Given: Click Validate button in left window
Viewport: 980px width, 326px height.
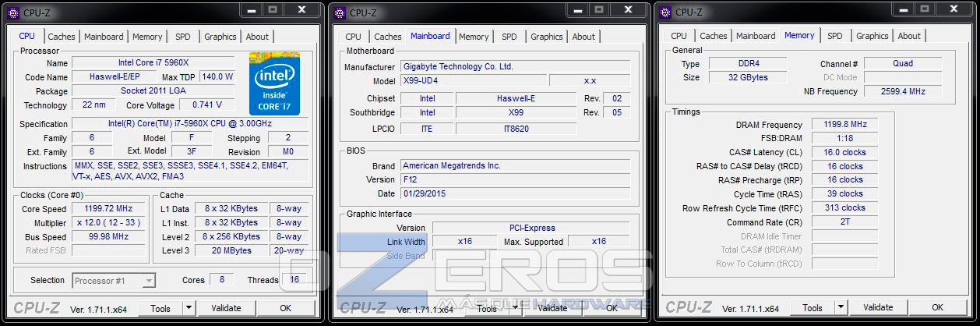Looking at the screenshot, I should (226, 309).
